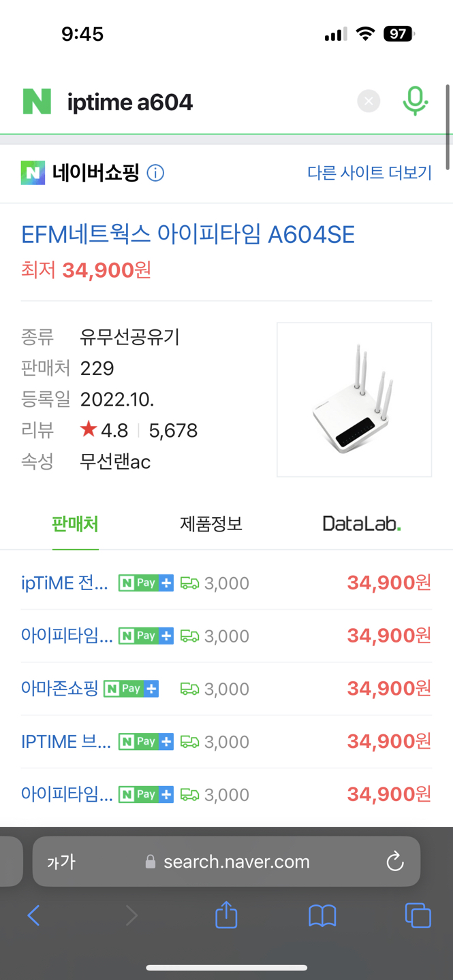Tap the delivery truck icon beside the 3,000 fee
The width and height of the screenshot is (453, 980).
190,583
